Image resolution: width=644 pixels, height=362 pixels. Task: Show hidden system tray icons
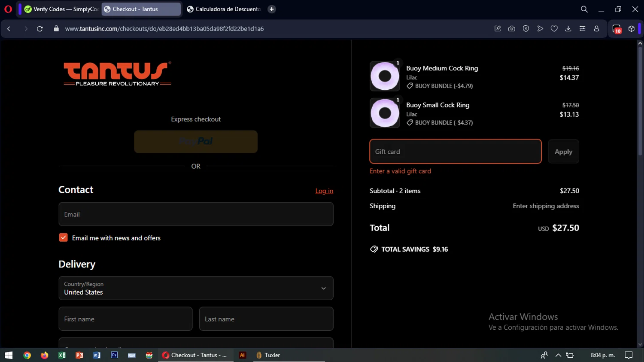click(x=558, y=355)
